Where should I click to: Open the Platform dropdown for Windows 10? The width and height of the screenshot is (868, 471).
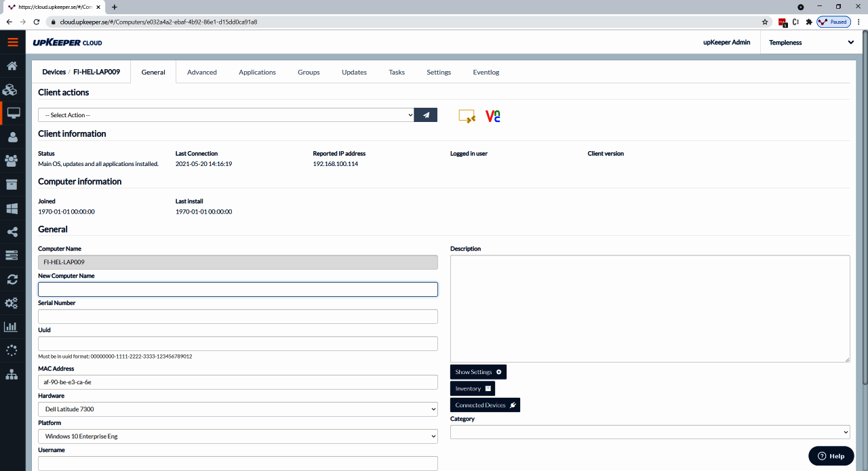[237, 436]
